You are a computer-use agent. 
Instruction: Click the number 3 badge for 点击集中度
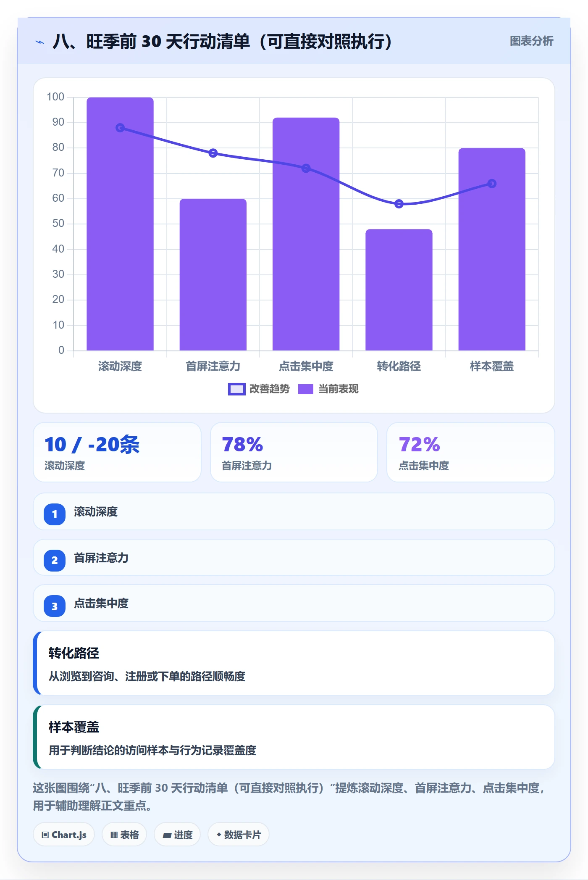(x=55, y=606)
